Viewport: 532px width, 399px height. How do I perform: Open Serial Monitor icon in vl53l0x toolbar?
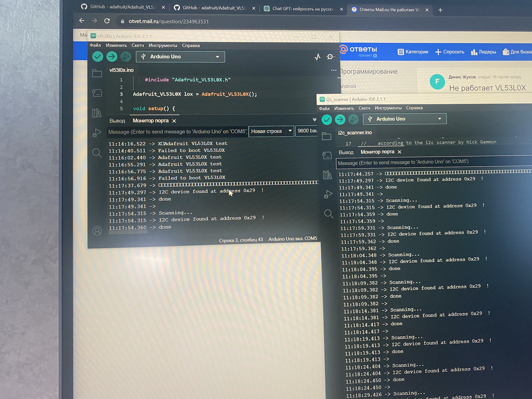331,57
